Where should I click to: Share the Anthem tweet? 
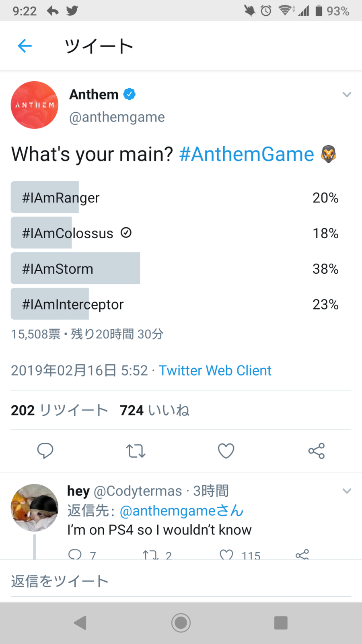pyautogui.click(x=317, y=451)
